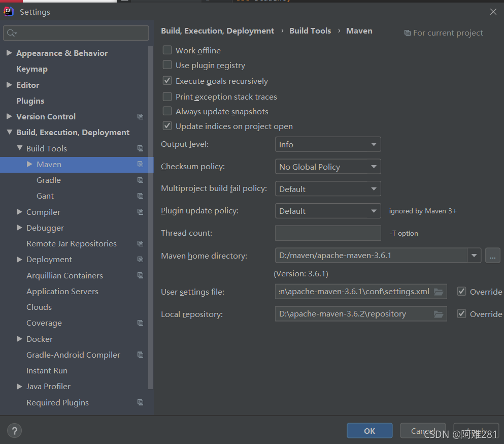
Task: Expand the Version Control arrow
Action: [x=9, y=116]
